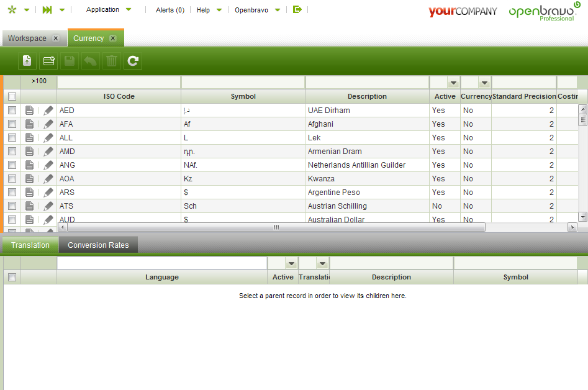
Task: Edit the ARS currency row
Action: pos(48,192)
